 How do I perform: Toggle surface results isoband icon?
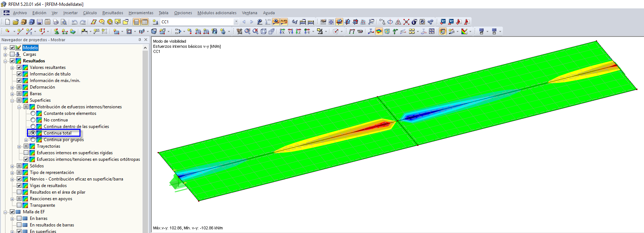pyautogui.click(x=379, y=31)
